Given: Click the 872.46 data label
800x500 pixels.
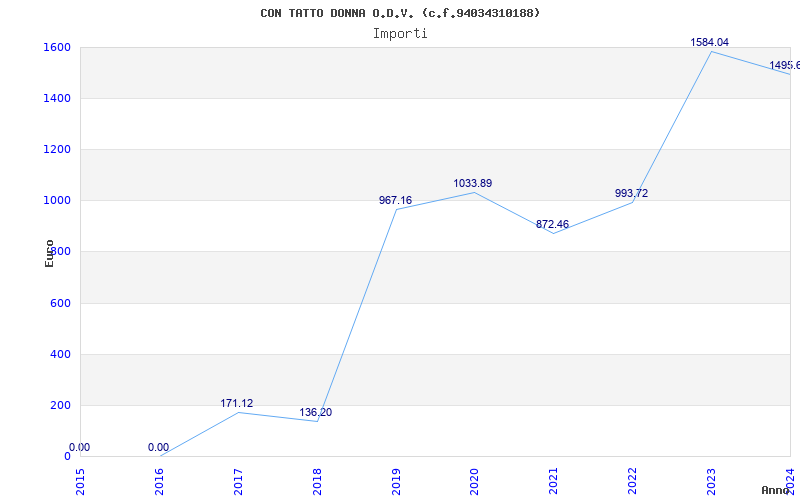Looking at the screenshot, I should 552,224.
